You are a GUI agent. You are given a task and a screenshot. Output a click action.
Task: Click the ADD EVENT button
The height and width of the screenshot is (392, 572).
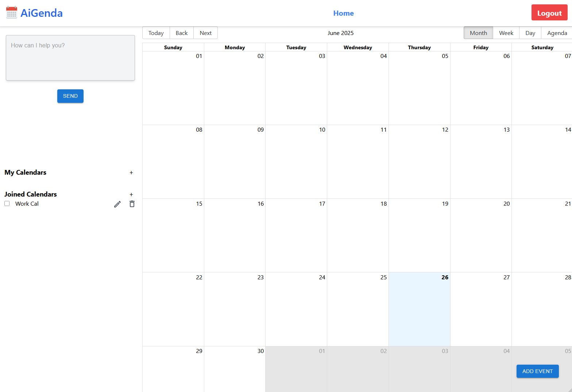click(537, 371)
